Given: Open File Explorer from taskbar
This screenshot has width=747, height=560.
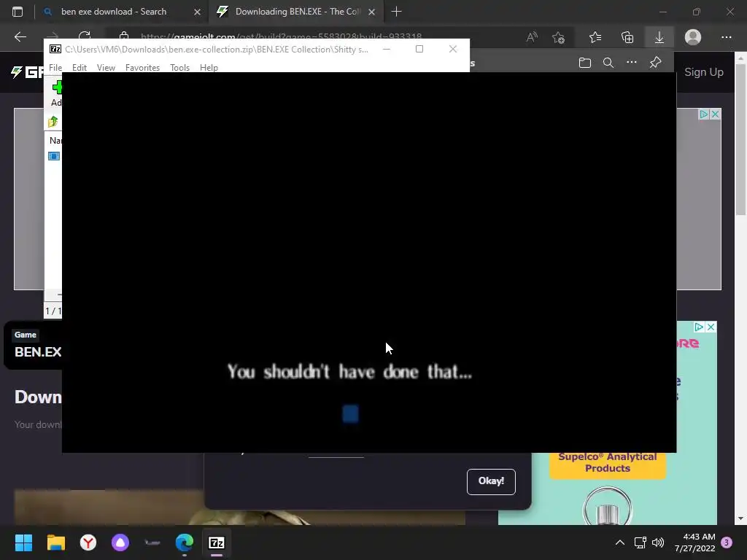Looking at the screenshot, I should click(x=55, y=542).
